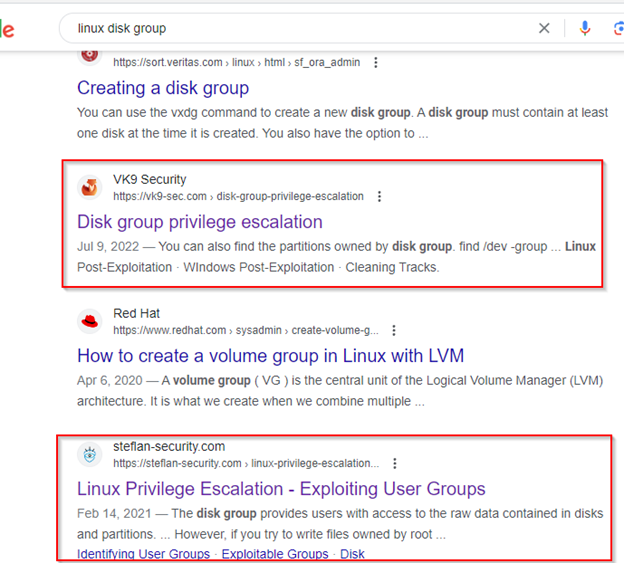This screenshot has height=563, width=624.
Task: Open 'Disk group privilege escalation' result
Action: pos(200,222)
